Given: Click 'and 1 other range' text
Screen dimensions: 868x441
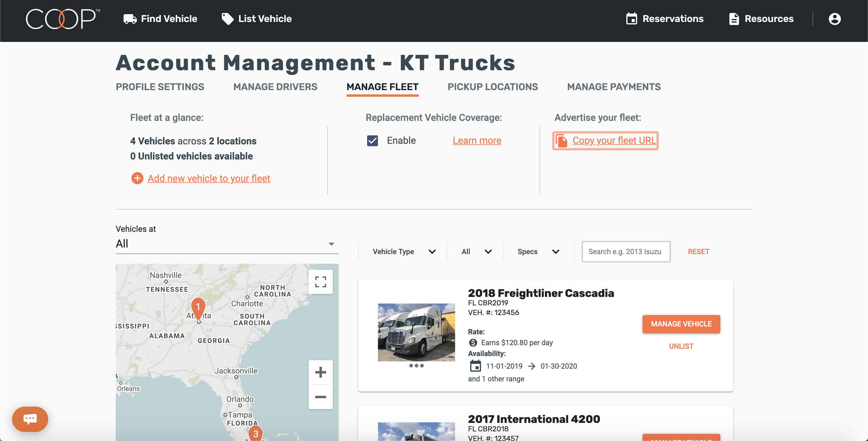Looking at the screenshot, I should (496, 379).
